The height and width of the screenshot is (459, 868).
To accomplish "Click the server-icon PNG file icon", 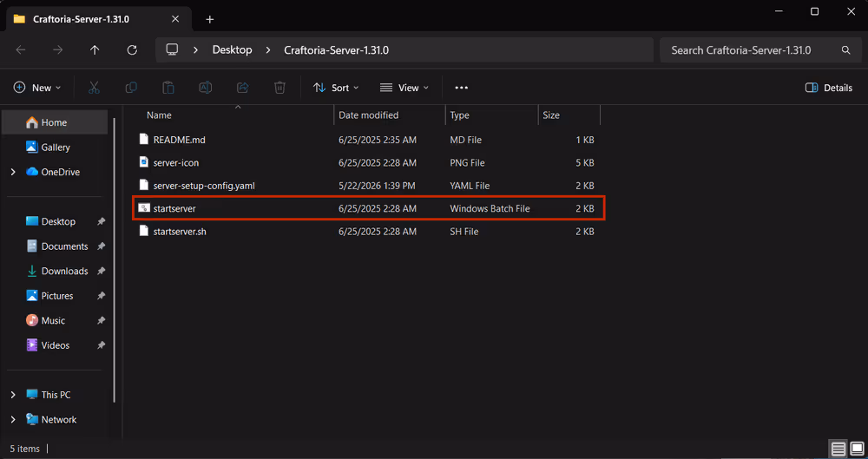I will tap(144, 163).
